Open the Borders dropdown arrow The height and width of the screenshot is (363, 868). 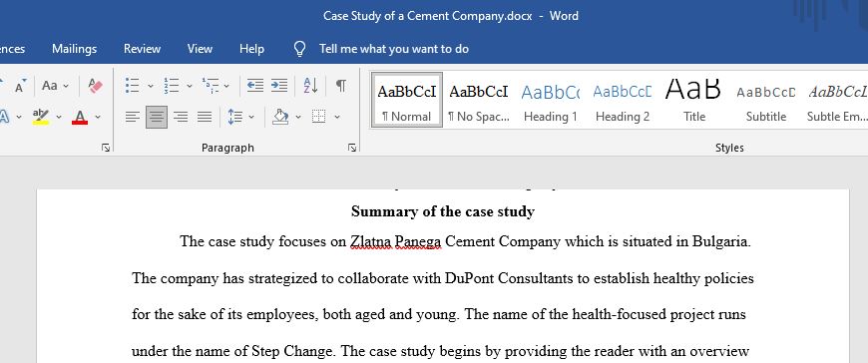click(336, 117)
